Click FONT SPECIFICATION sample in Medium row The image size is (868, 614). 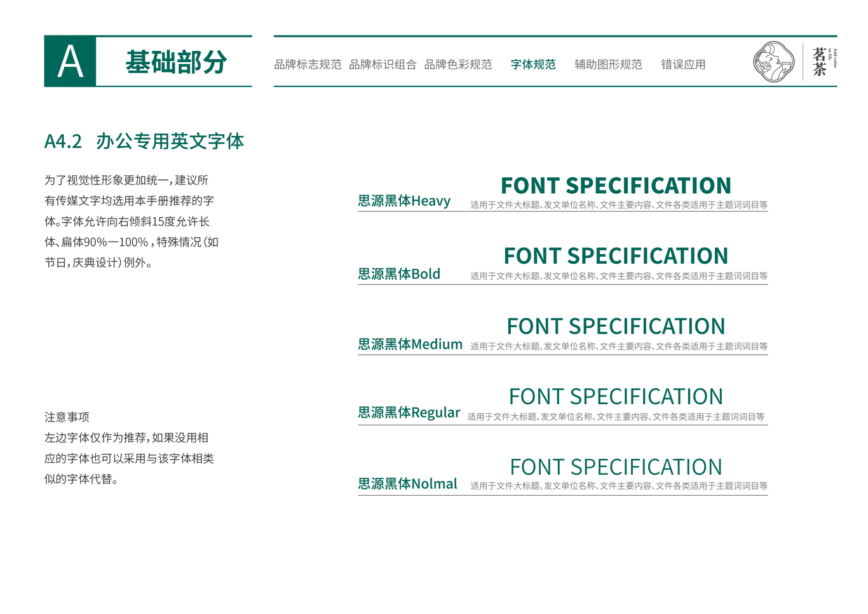(x=616, y=327)
